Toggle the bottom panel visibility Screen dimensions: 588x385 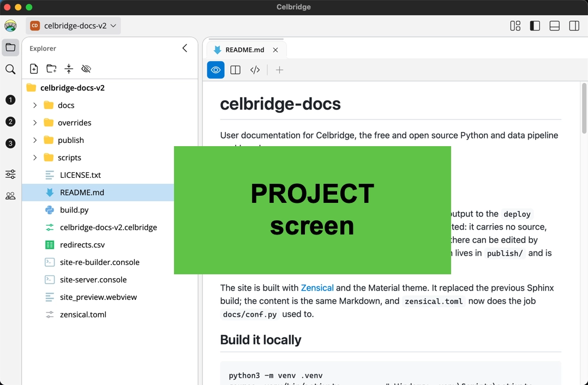(x=554, y=26)
